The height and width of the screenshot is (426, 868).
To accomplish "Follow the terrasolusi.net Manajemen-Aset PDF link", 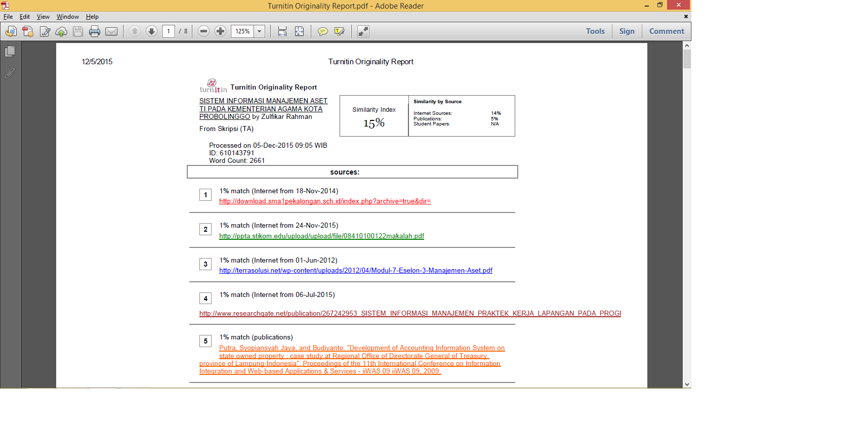I will [355, 271].
